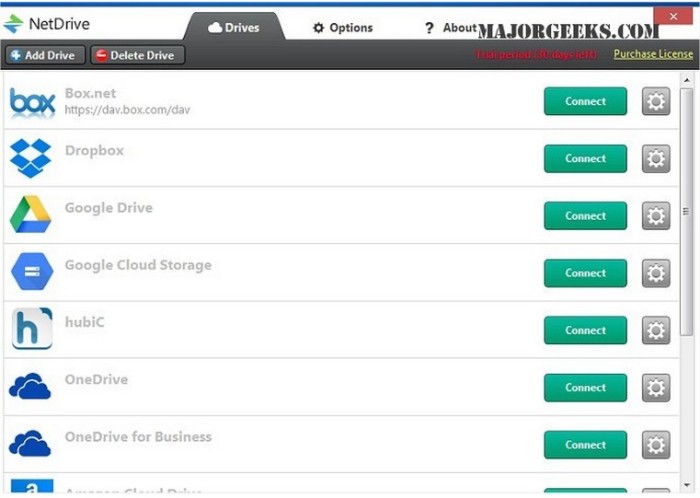Click the Box.net logo icon
The image size is (700, 498).
(33, 102)
